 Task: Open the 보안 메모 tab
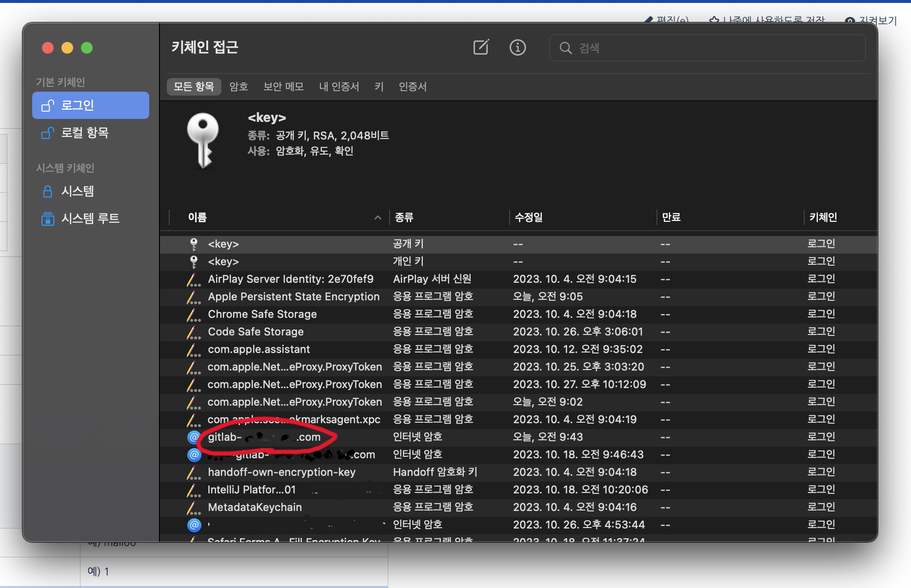click(283, 87)
